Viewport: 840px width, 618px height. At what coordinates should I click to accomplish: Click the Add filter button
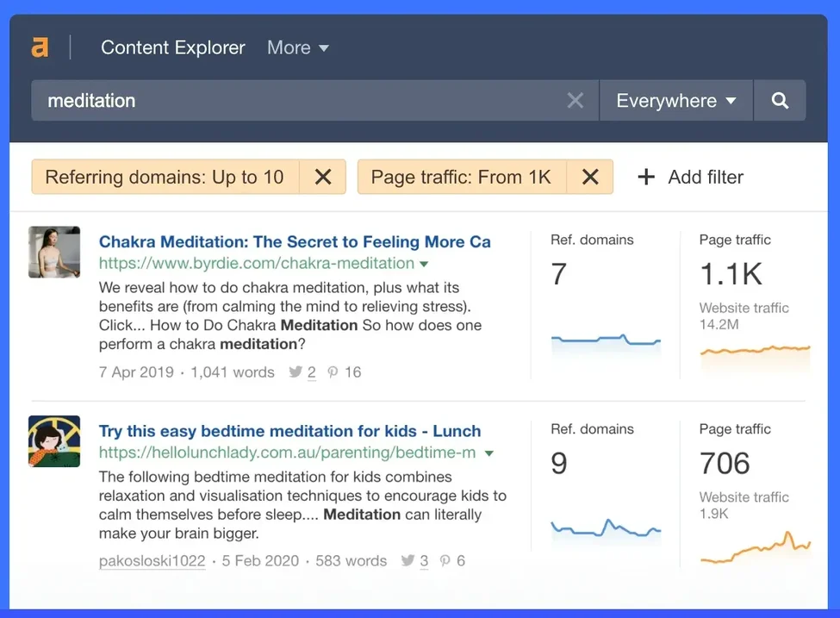[689, 177]
